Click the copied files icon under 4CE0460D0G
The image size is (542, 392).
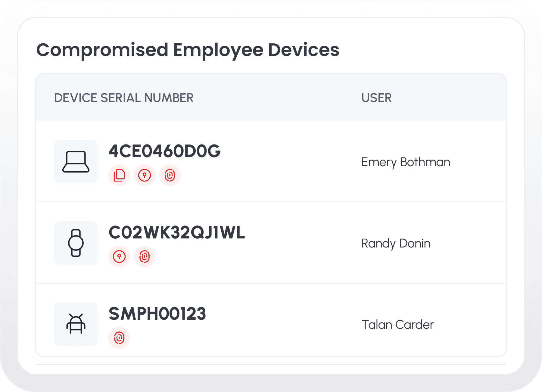(119, 175)
